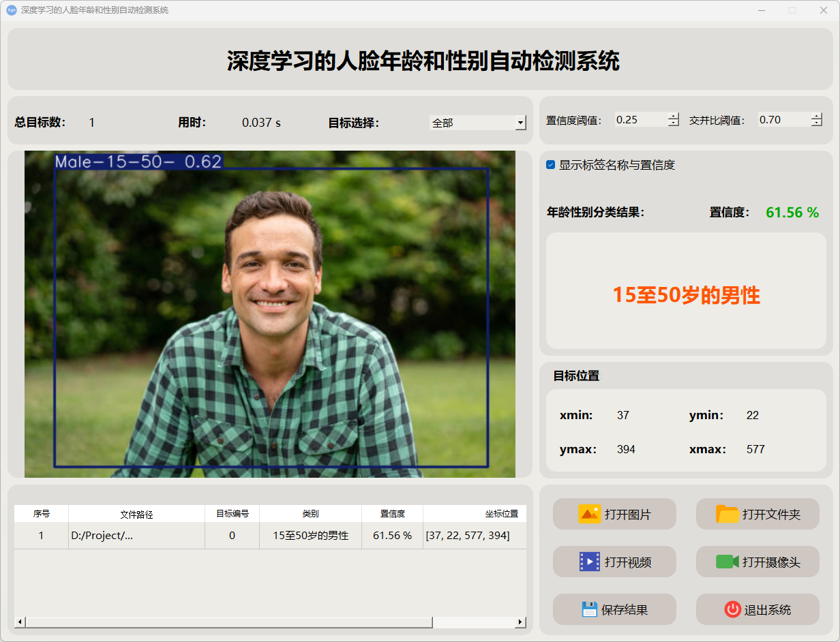840x642 pixels.
Task: Click the 置信度 column header in table
Action: click(392, 514)
